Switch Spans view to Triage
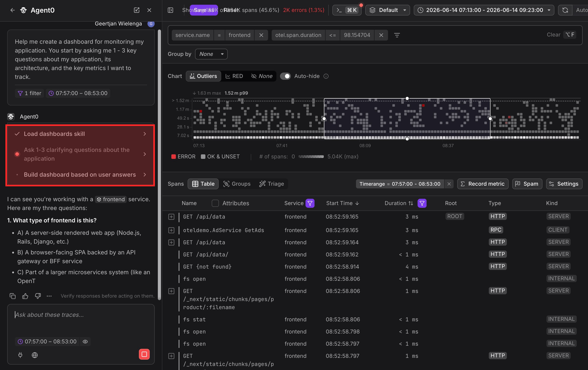Image resolution: width=588 pixels, height=370 pixels. click(271, 184)
